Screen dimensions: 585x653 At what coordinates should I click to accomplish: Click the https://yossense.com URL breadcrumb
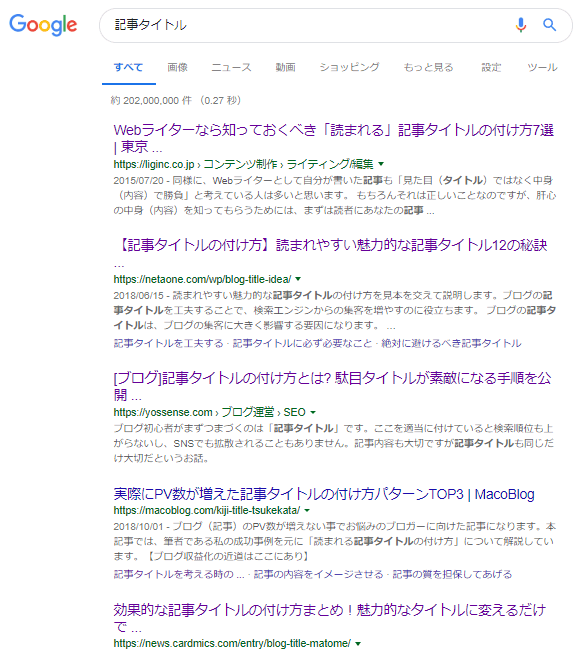point(209,412)
